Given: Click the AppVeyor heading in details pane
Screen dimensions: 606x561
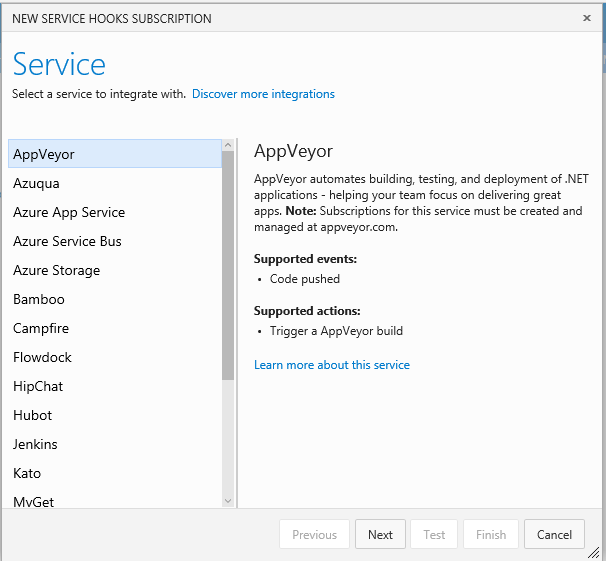Looking at the screenshot, I should (293, 151).
